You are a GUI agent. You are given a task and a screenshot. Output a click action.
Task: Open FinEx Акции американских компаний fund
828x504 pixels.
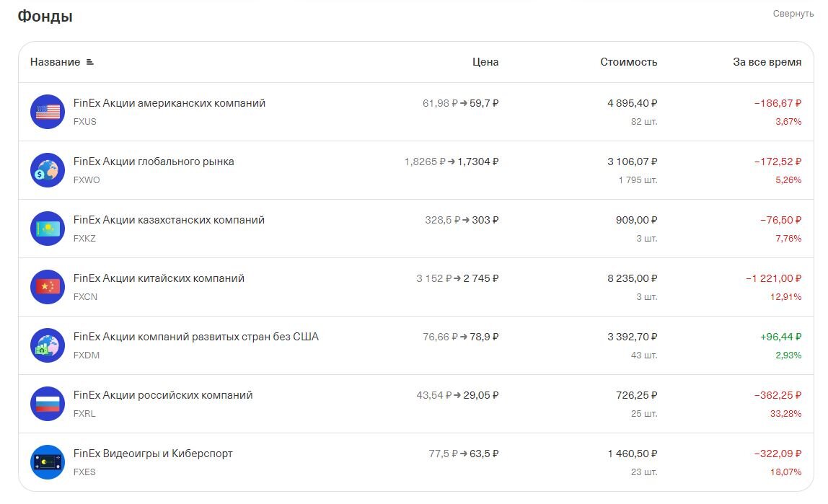[x=169, y=103]
